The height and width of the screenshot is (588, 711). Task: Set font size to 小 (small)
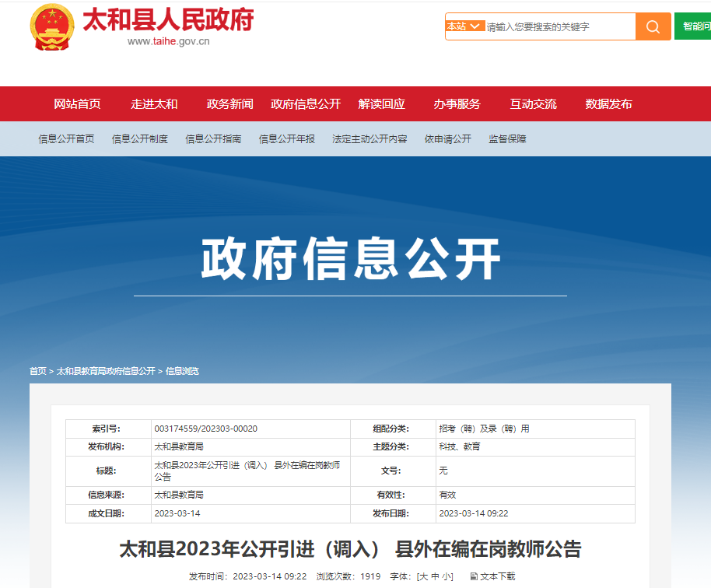tap(447, 576)
